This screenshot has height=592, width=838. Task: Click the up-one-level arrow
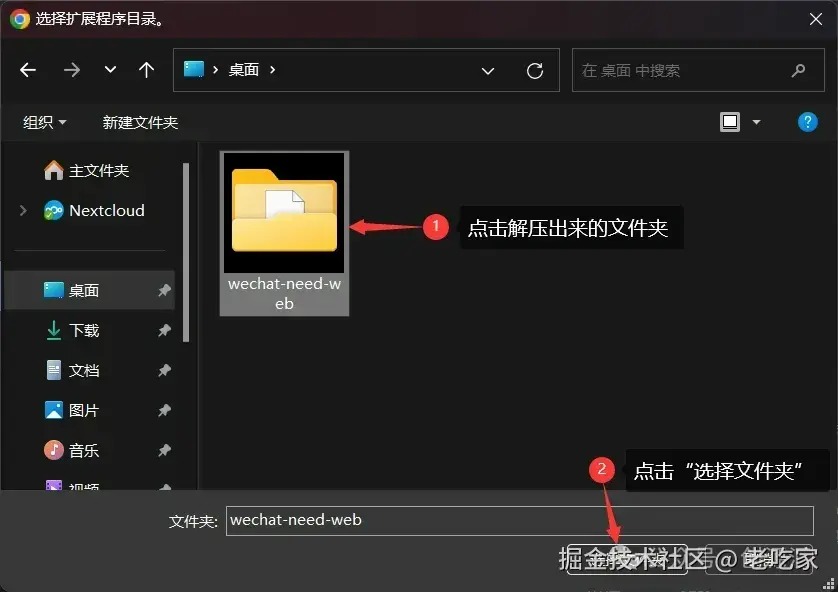[x=146, y=70]
